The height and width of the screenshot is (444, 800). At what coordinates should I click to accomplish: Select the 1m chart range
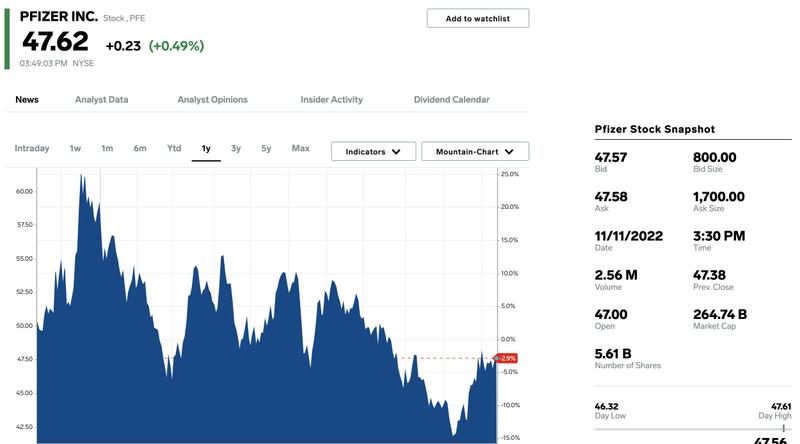[x=107, y=149]
